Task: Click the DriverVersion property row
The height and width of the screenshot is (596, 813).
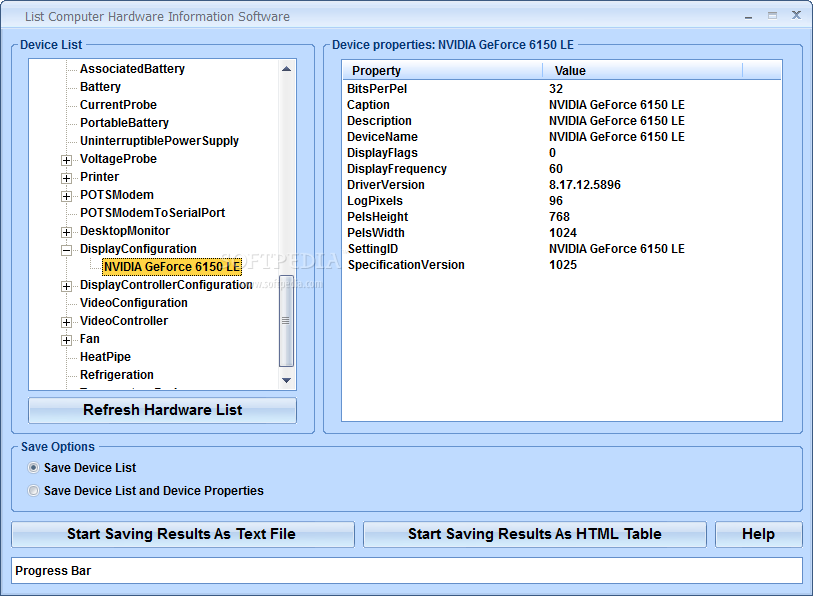Action: (562, 185)
